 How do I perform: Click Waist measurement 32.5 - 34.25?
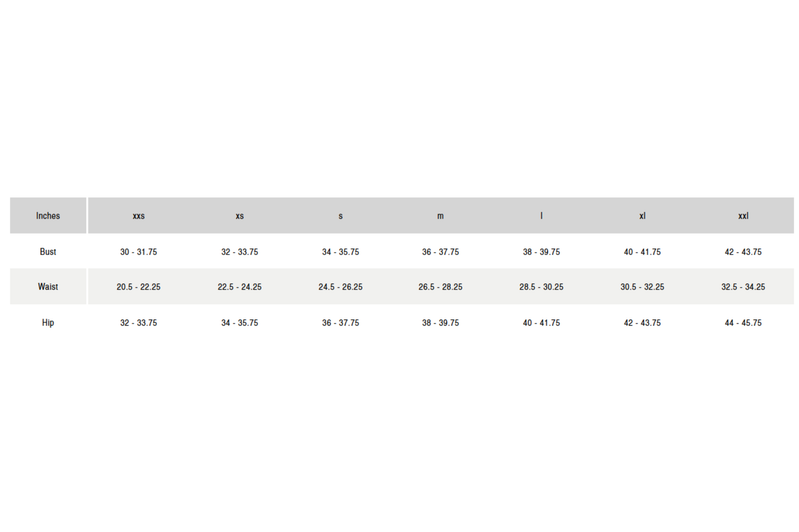[743, 287]
